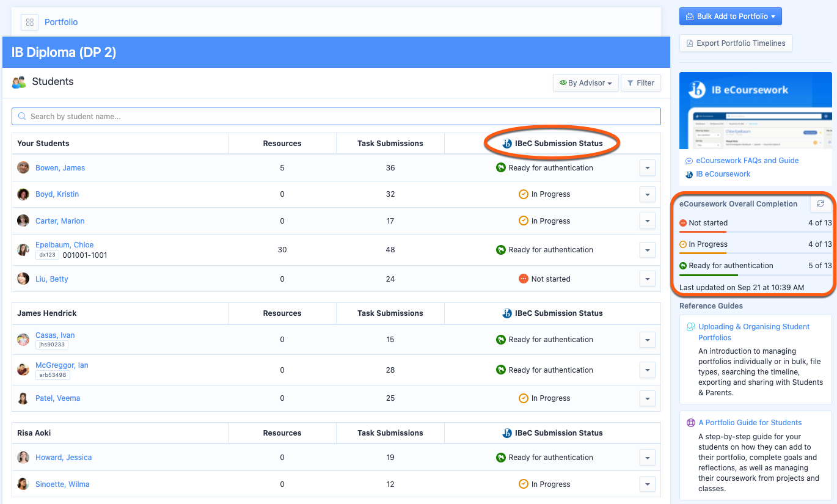Click Kristin Boyd's In Progress status icon
The width and height of the screenshot is (837, 504).
524,194
